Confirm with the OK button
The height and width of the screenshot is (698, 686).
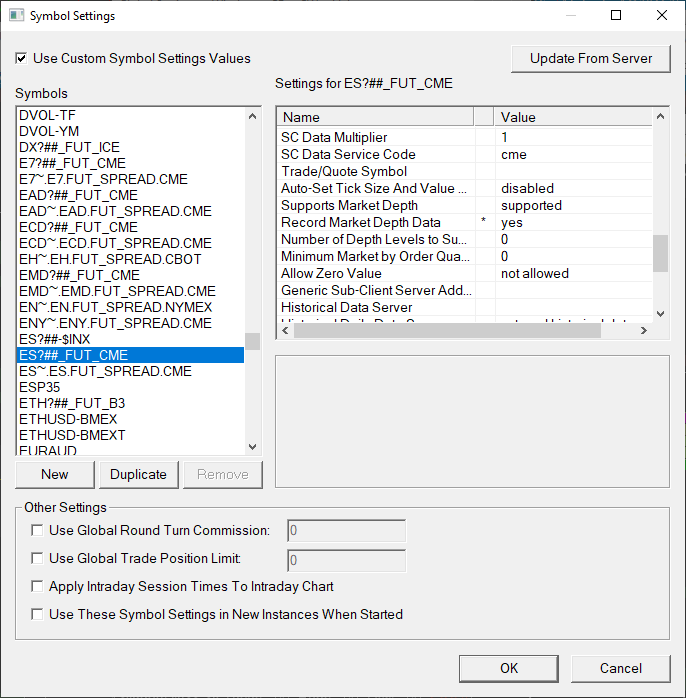click(x=509, y=668)
